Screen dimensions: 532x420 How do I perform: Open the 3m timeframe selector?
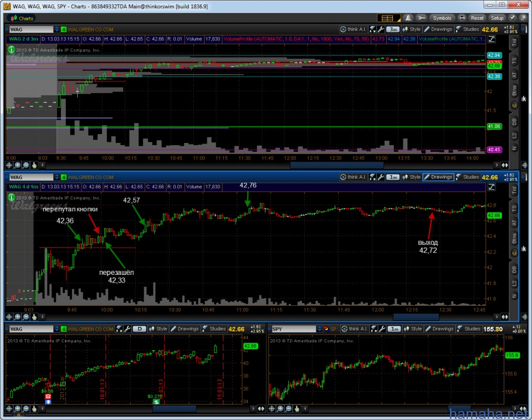pos(393,29)
